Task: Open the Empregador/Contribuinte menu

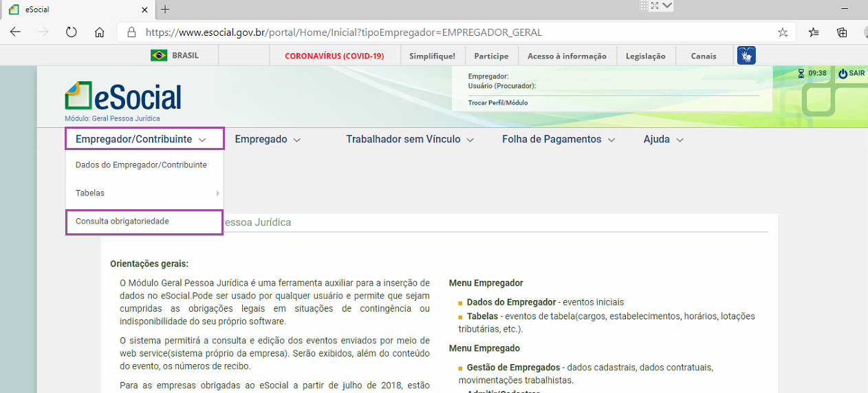Action: point(144,139)
